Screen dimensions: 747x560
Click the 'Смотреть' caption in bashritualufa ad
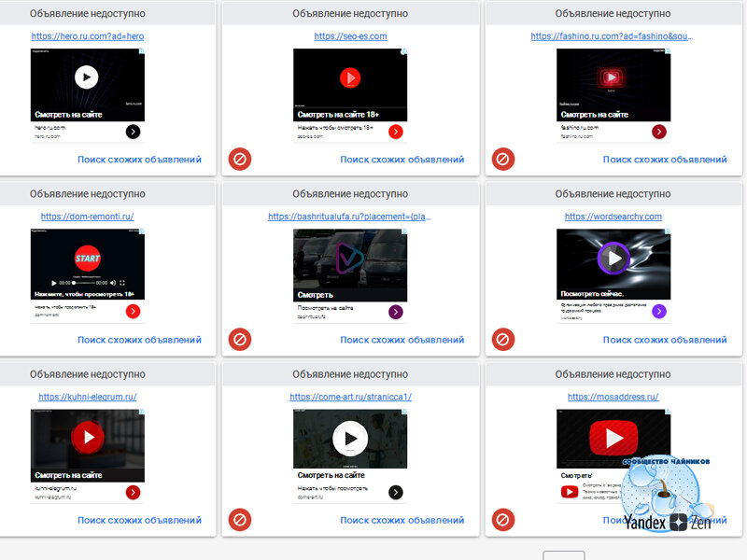[x=316, y=295]
